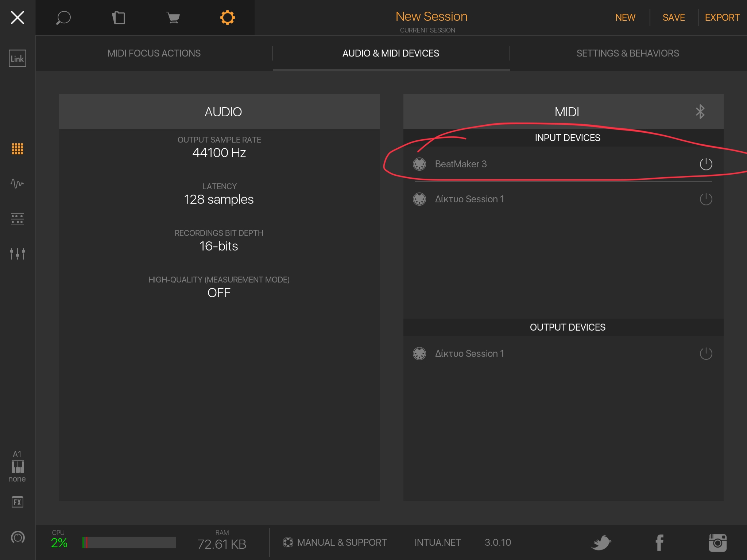Click the input Δίκτυο Session 1 port icon

(419, 199)
